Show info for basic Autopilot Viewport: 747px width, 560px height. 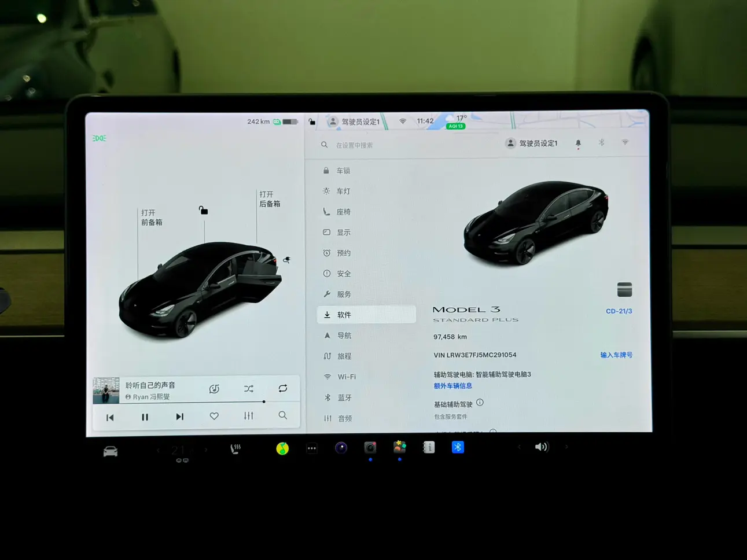coord(480,403)
